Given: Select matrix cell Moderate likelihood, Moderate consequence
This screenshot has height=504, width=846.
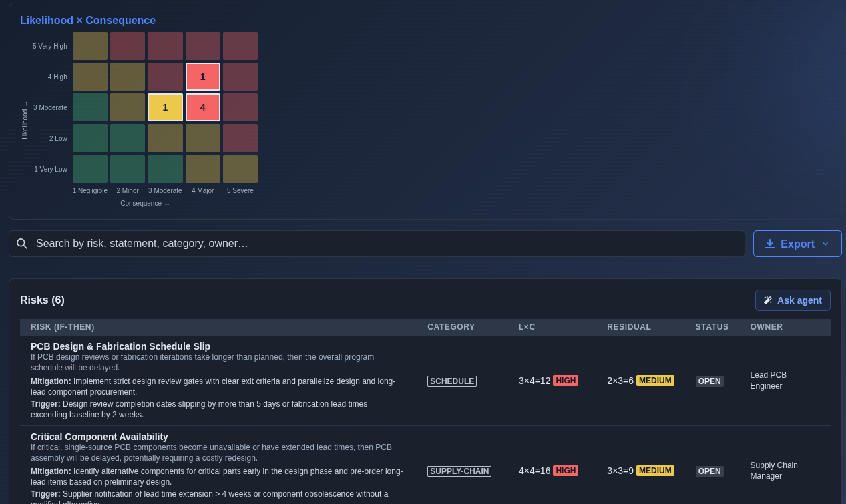Looking at the screenshot, I should [165, 107].
